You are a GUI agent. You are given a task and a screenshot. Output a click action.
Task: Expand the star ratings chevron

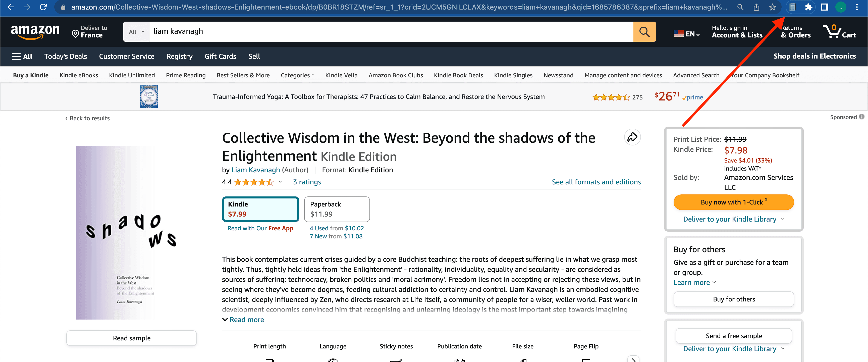click(280, 182)
